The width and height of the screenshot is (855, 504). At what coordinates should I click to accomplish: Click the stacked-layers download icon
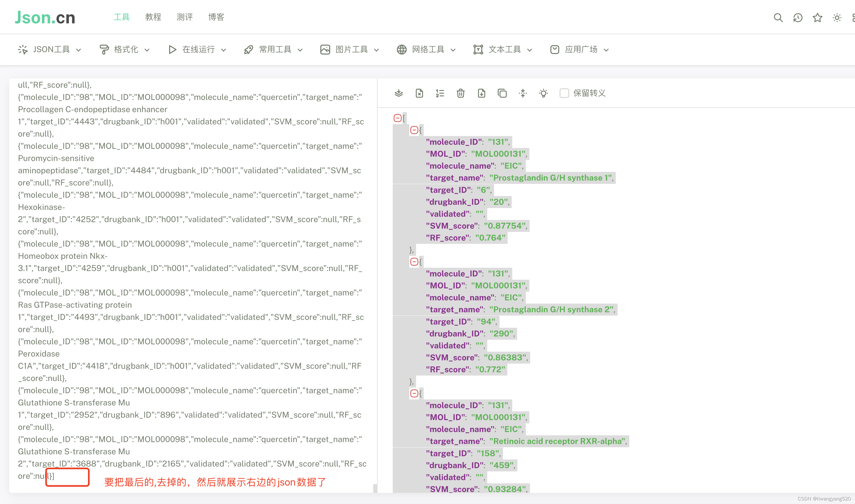[399, 93]
